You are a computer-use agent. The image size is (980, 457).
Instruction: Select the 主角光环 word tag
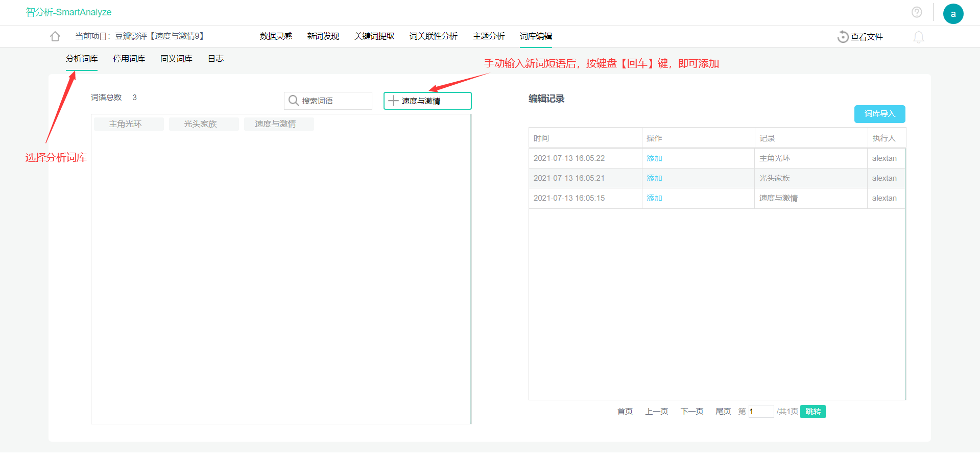(129, 124)
